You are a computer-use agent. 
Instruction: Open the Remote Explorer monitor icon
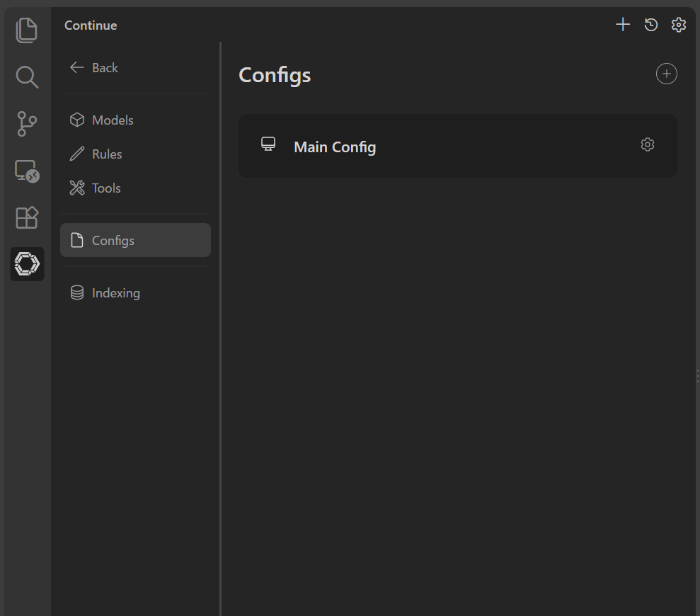(x=27, y=171)
